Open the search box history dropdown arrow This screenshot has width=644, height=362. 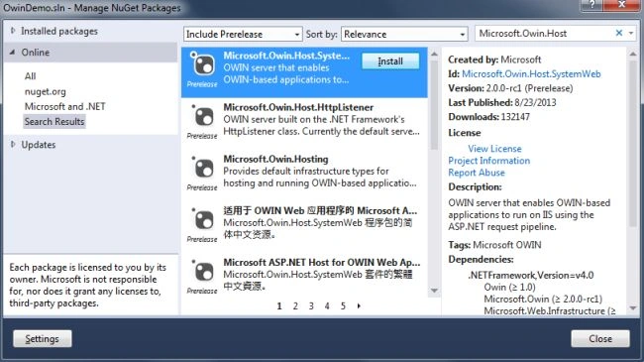[631, 33]
